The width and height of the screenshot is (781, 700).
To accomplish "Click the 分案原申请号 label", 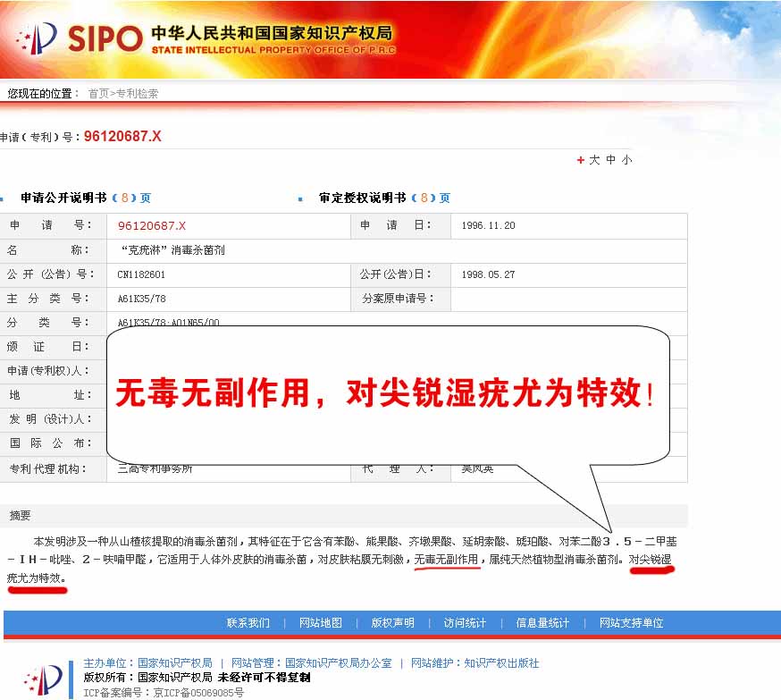I will (398, 299).
